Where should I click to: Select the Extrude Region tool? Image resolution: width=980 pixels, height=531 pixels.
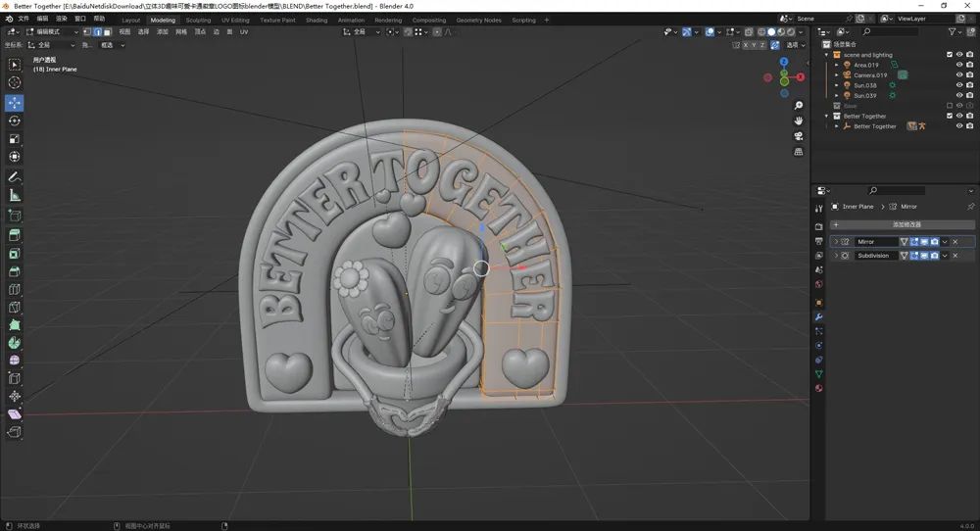(x=15, y=235)
